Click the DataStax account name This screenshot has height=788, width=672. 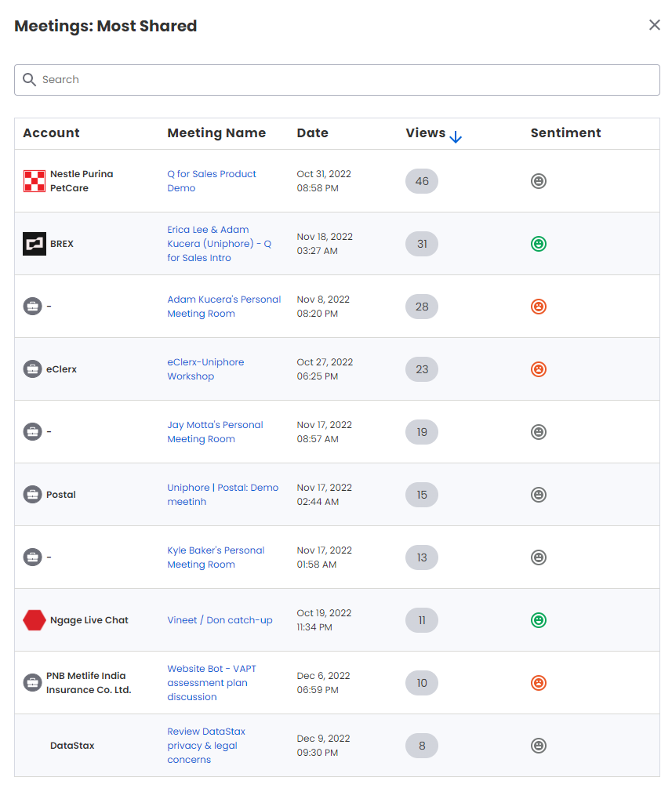point(72,746)
